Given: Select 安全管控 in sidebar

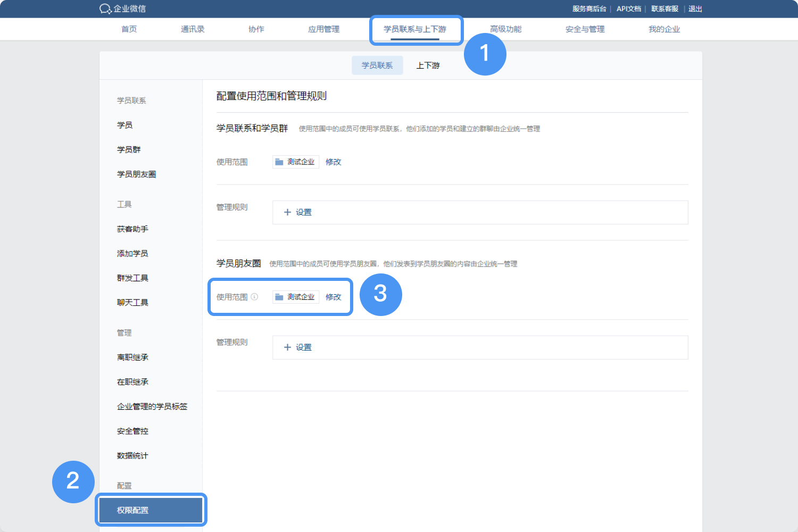Looking at the screenshot, I should 132,431.
